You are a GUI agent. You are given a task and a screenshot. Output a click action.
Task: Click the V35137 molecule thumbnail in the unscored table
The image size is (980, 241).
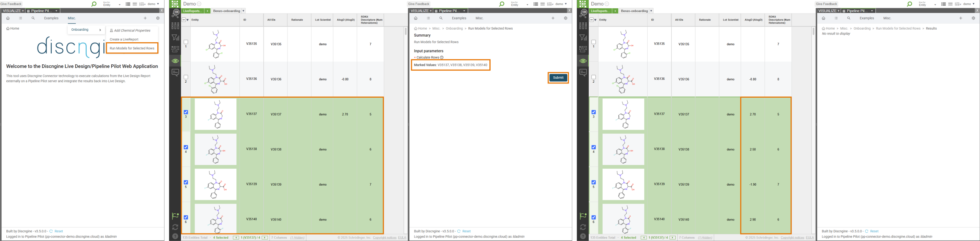(216, 114)
